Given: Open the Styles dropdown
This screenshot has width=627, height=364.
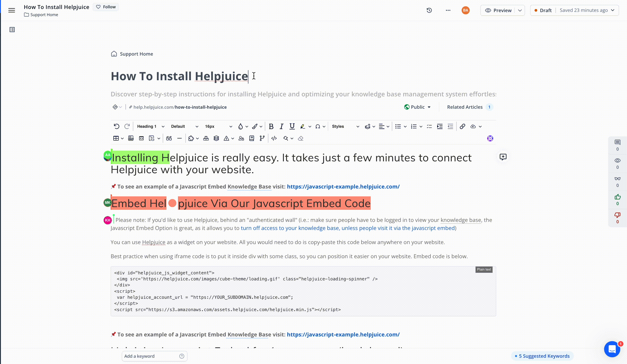Looking at the screenshot, I should point(345,126).
